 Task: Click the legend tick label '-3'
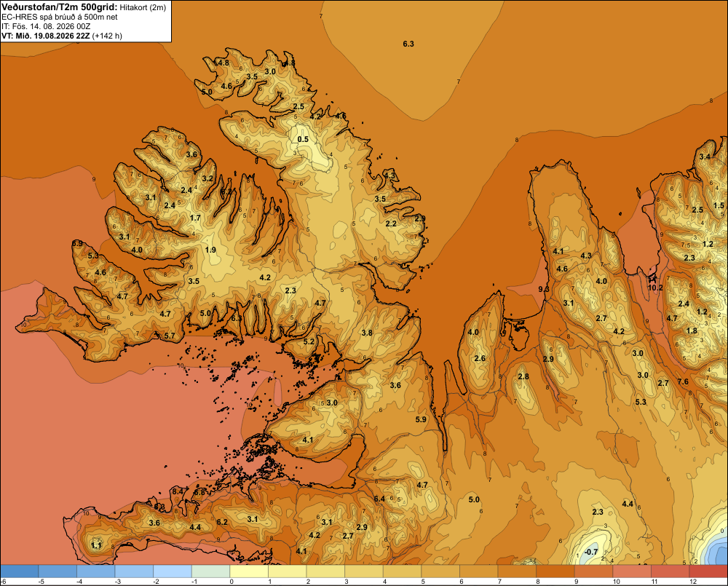(x=117, y=582)
